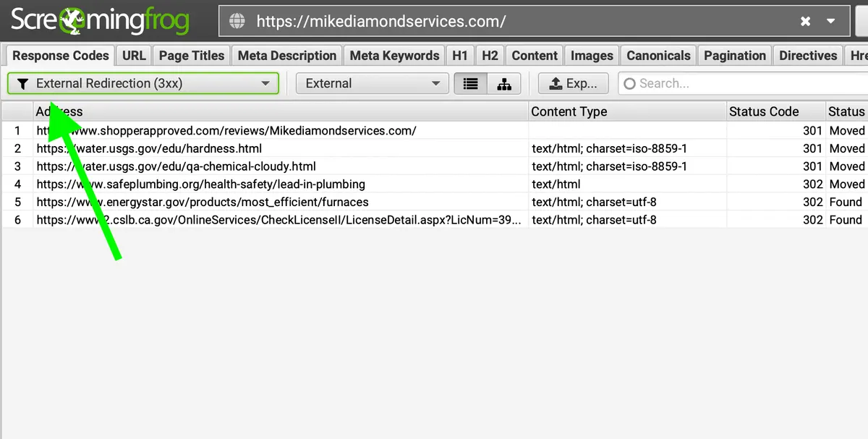Click the Export button
The width and height of the screenshot is (868, 439).
coord(573,84)
